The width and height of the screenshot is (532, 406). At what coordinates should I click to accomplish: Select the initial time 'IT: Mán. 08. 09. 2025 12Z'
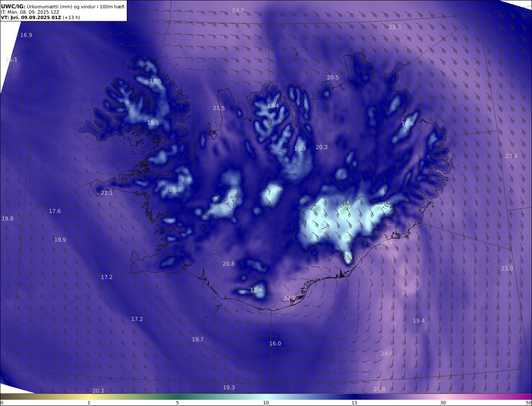(30, 12)
